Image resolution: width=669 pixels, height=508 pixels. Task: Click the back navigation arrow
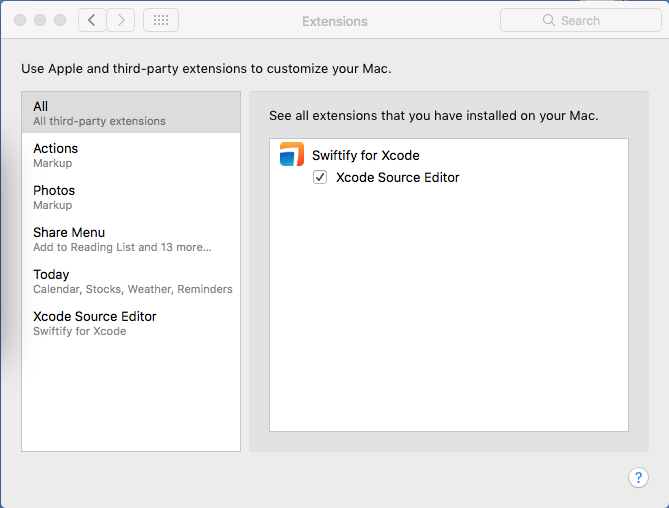click(92, 20)
